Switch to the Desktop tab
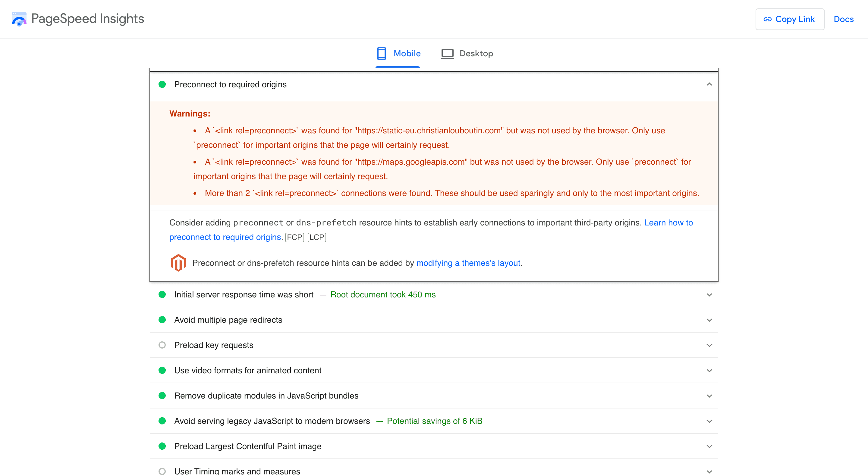Viewport: 868px width, 475px height. 476,53
